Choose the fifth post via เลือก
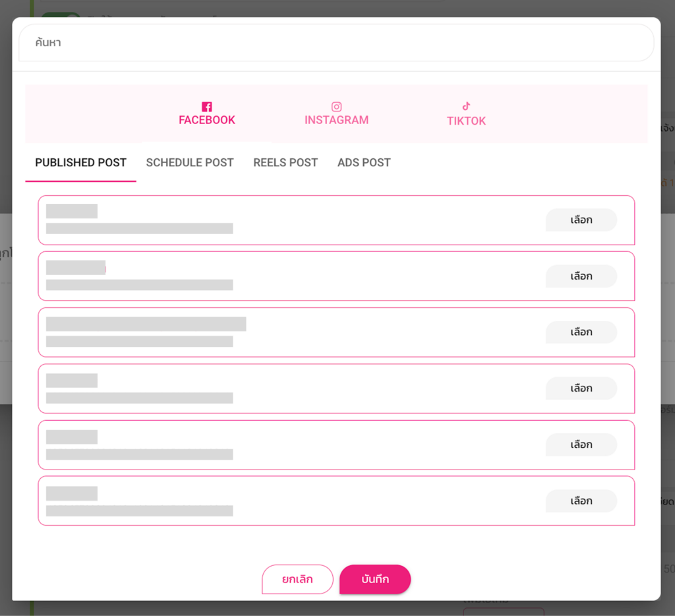Viewport: 675px width, 616px height. (x=581, y=445)
